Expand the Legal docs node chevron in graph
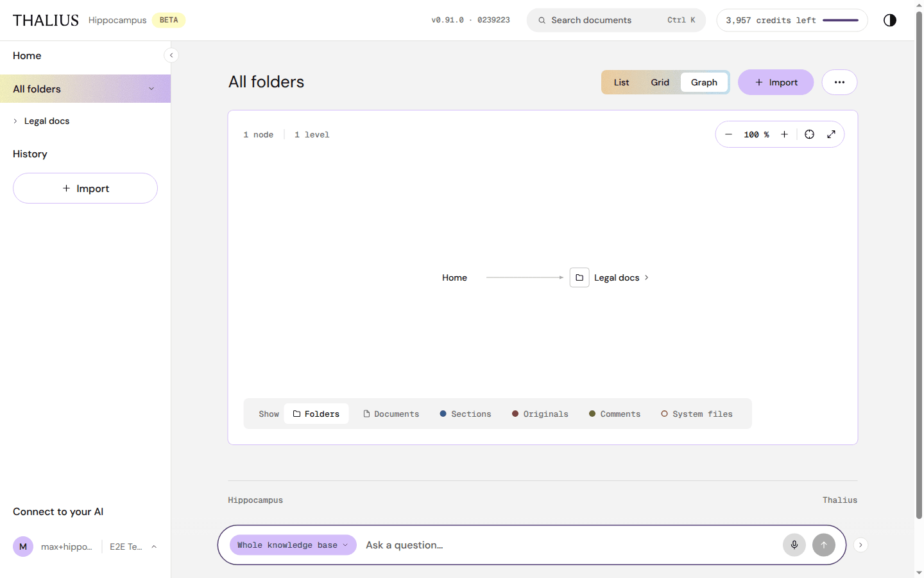 pyautogui.click(x=646, y=277)
